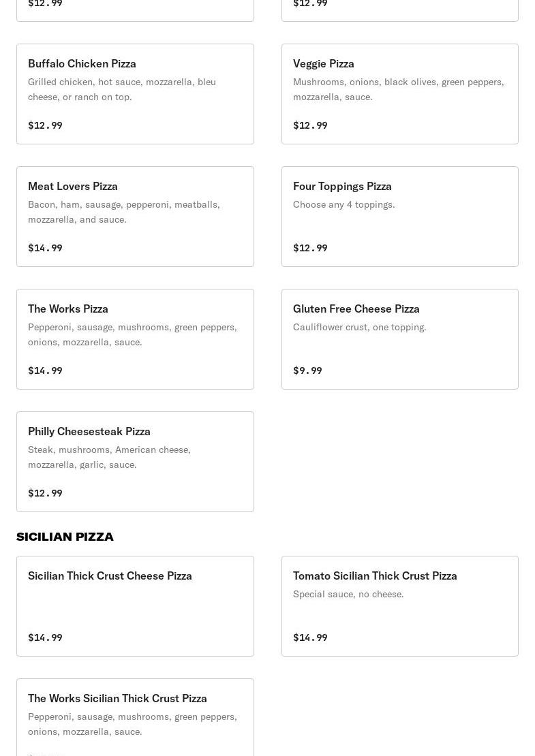Click 'Cauliflower crust, one topping' text
This screenshot has height=756, width=535.
tap(359, 327)
